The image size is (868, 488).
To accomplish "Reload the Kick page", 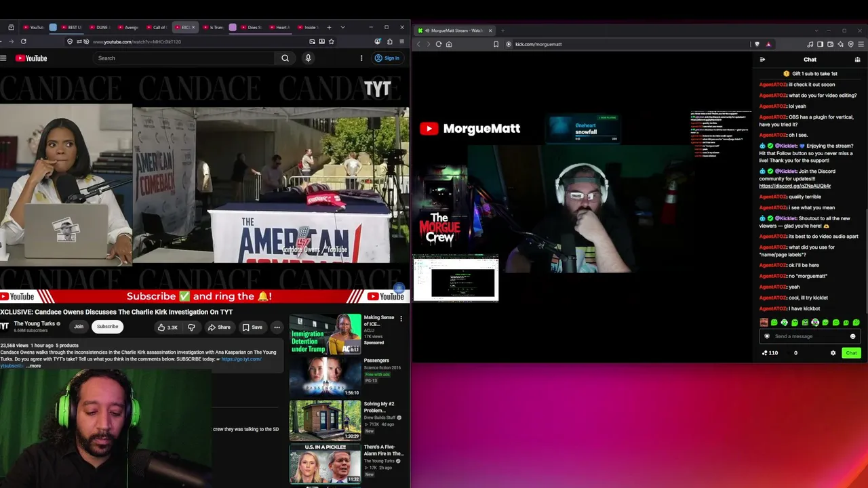I will 439,44.
